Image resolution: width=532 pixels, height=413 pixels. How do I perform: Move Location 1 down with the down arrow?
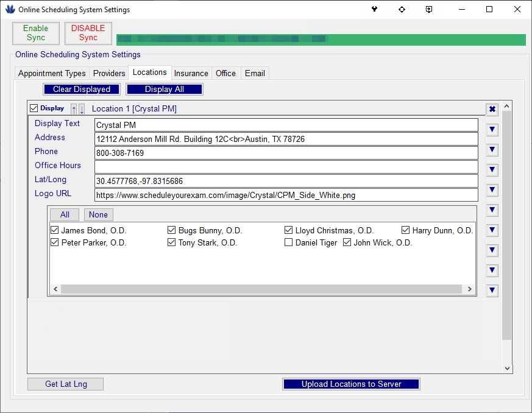click(x=82, y=109)
